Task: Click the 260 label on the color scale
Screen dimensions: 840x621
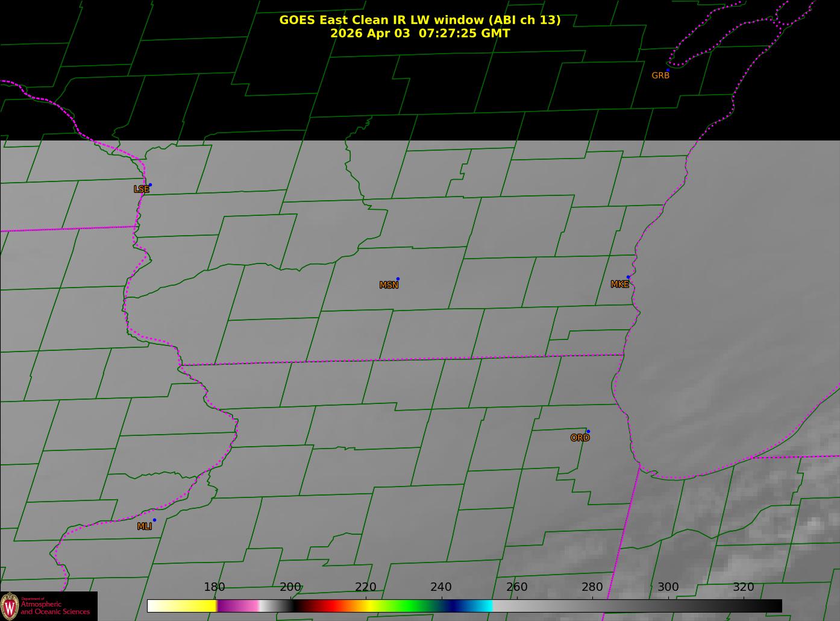Action: pos(517,587)
